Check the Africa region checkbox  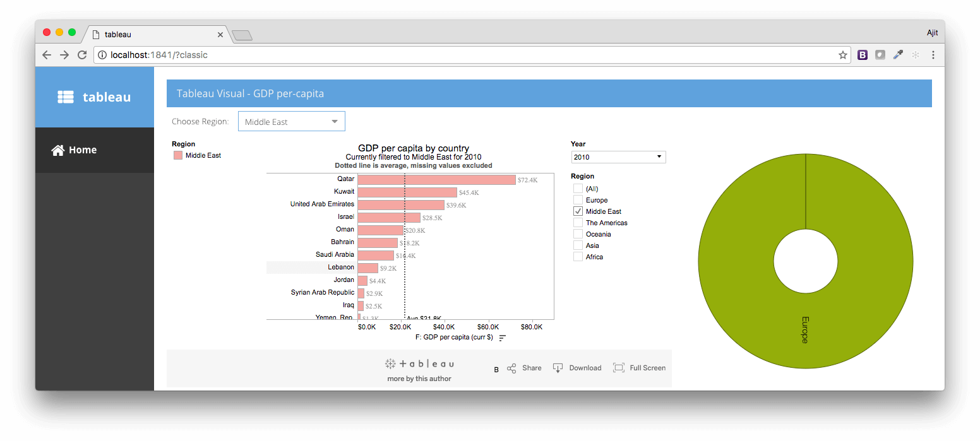click(578, 257)
